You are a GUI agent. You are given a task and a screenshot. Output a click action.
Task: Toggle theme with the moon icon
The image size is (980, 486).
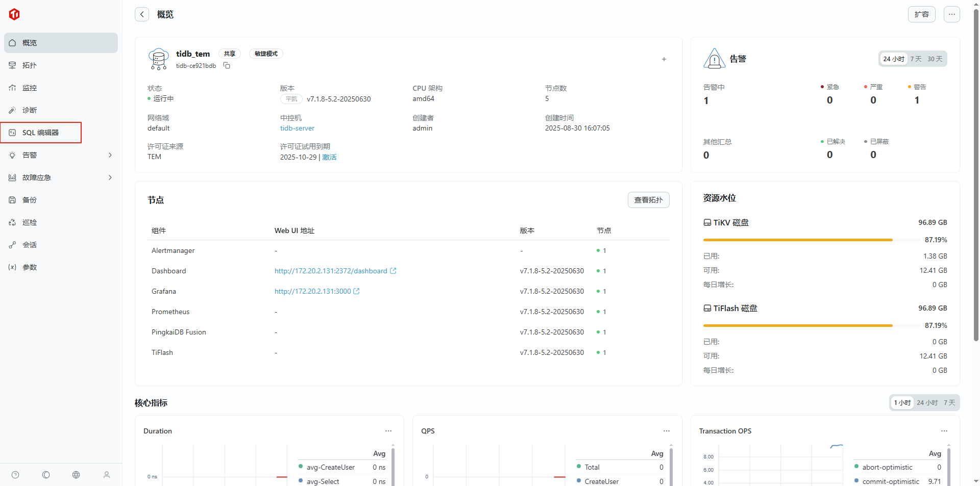(46, 475)
